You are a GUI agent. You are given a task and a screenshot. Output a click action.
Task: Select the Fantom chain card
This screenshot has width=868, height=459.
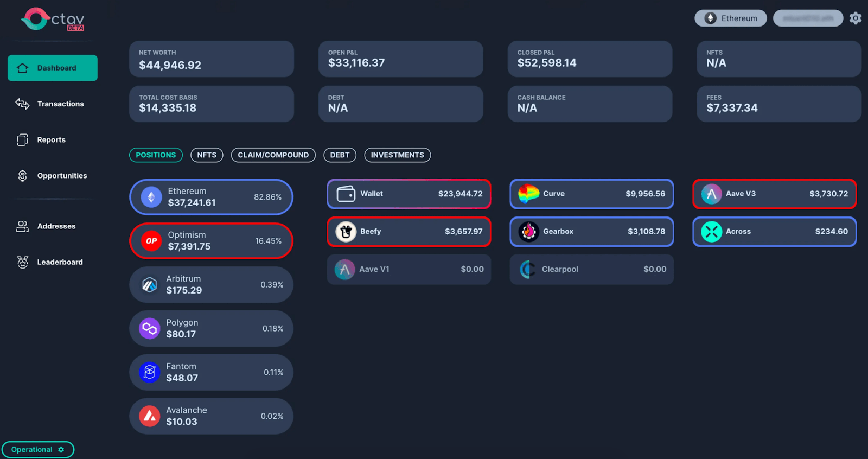click(x=211, y=373)
